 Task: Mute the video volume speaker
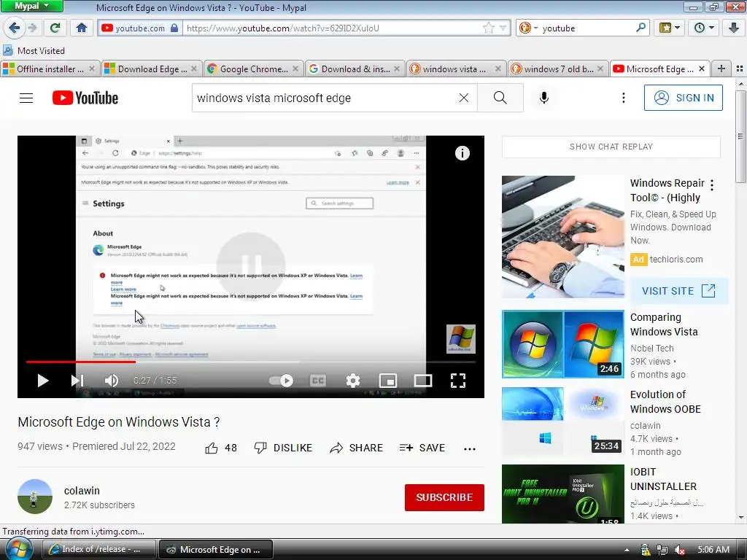point(112,381)
